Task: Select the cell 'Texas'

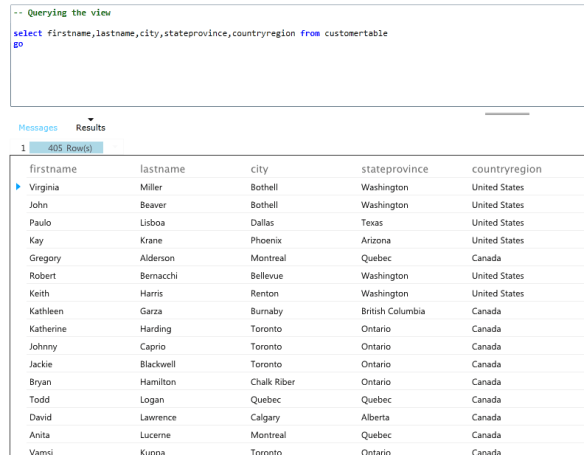Action: 372,223
